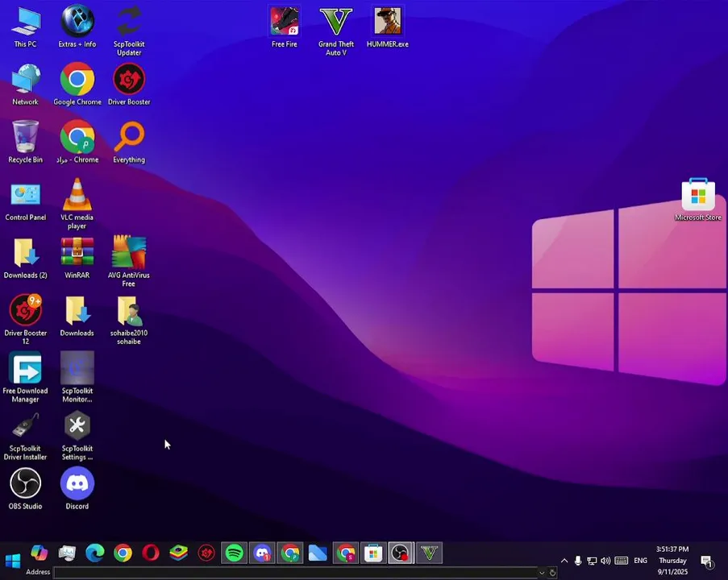
Task: Expand the Address bar dropdown arrow
Action: (542, 573)
